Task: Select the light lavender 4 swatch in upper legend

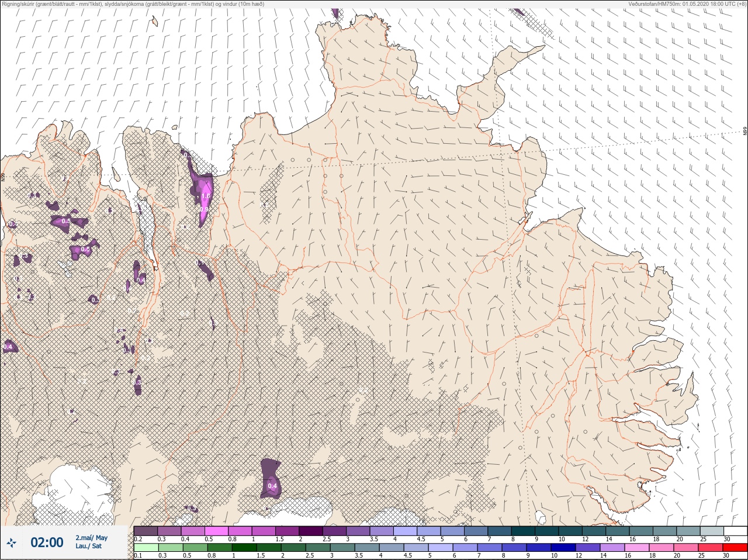Action: point(406,531)
